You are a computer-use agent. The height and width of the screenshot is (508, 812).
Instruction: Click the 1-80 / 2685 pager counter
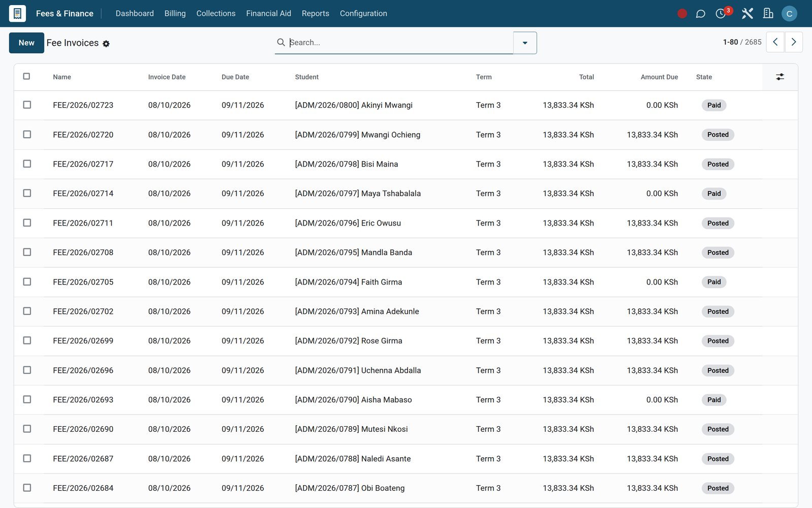tap(742, 42)
